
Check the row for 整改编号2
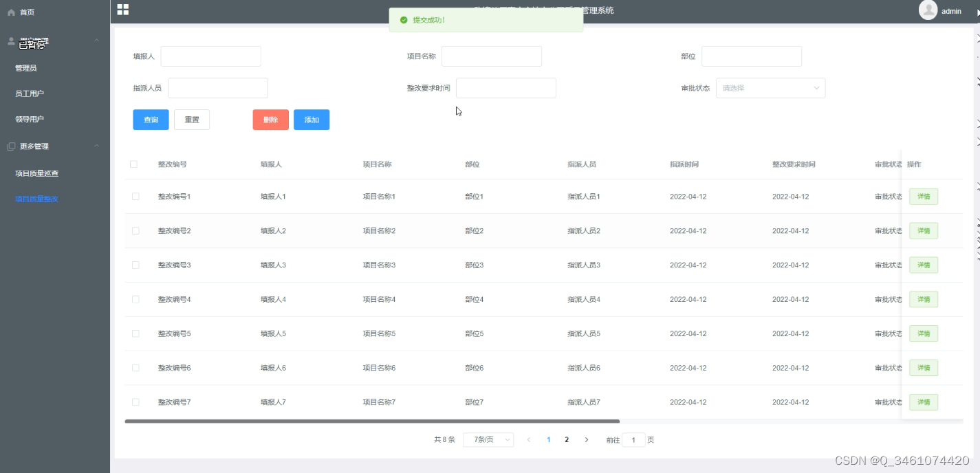click(x=135, y=231)
